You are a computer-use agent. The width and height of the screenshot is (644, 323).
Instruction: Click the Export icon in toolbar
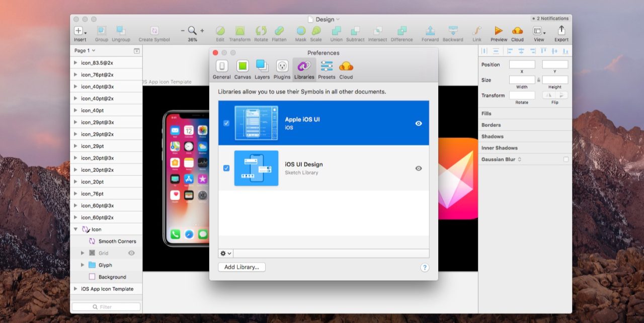click(561, 31)
